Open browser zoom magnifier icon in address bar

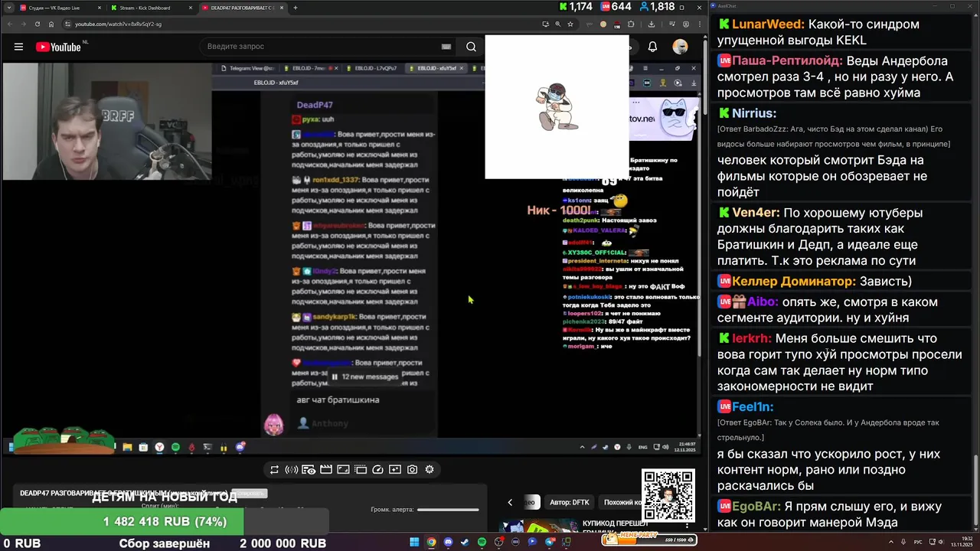[x=558, y=24]
